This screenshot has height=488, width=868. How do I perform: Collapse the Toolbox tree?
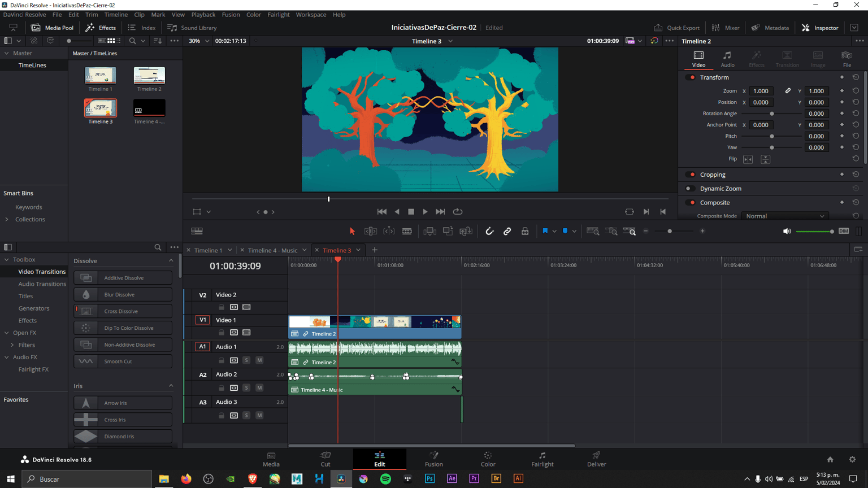[x=7, y=260]
